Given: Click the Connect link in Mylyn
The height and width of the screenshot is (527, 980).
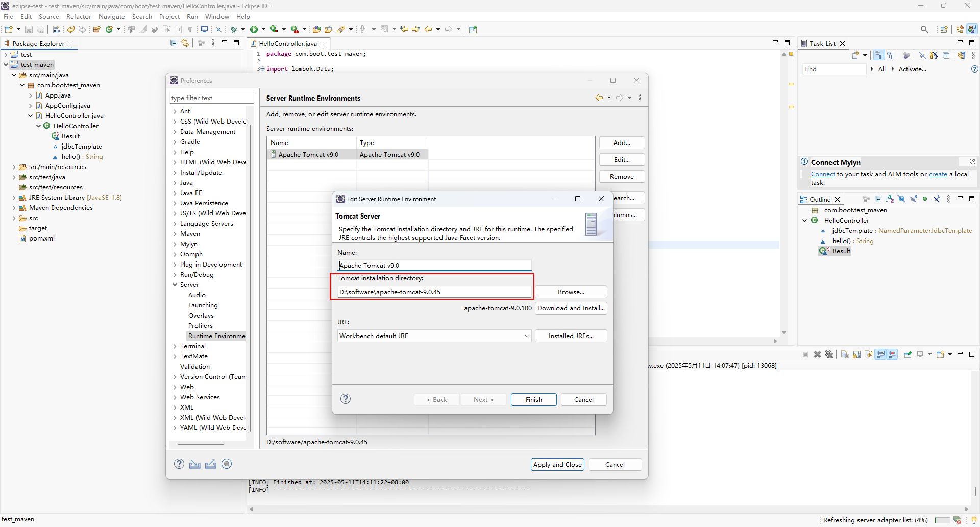Looking at the screenshot, I should 823,174.
